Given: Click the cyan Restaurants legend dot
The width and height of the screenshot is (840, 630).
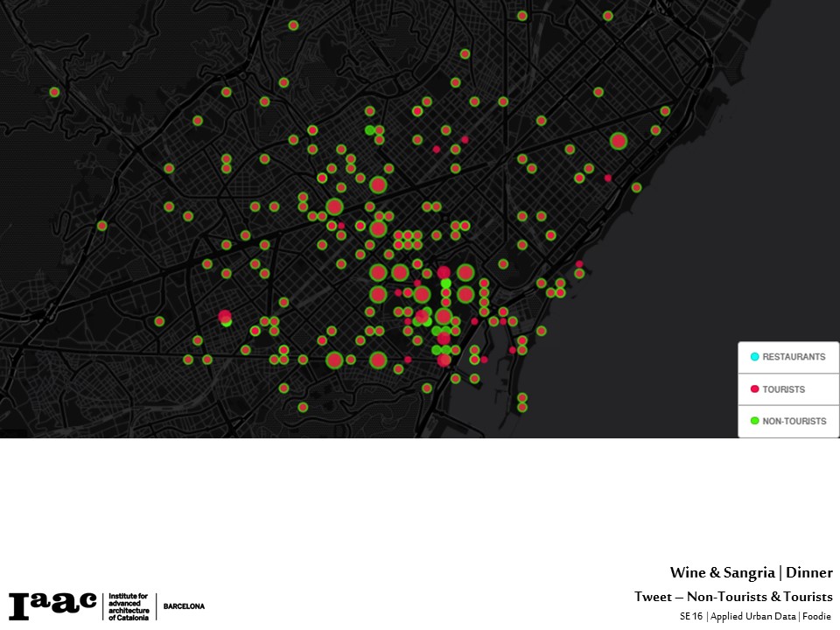Looking at the screenshot, I should (x=754, y=357).
